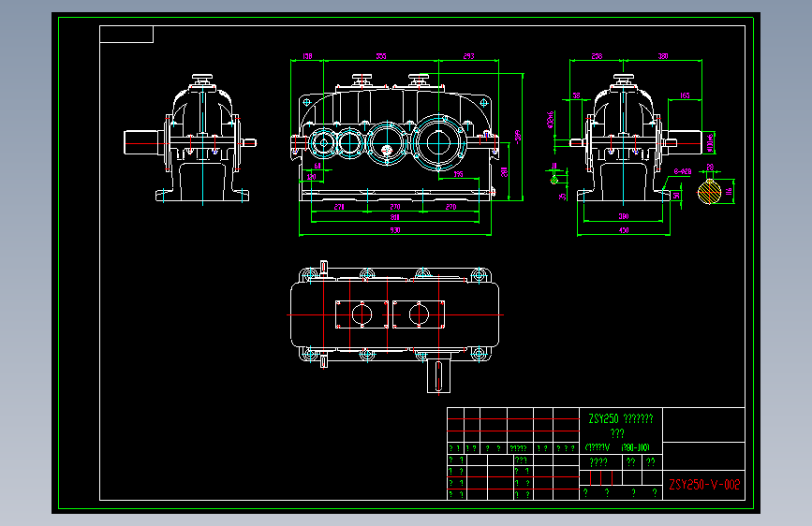
Task: Select the 120 dimension at front view left
Action: pyautogui.click(x=311, y=177)
